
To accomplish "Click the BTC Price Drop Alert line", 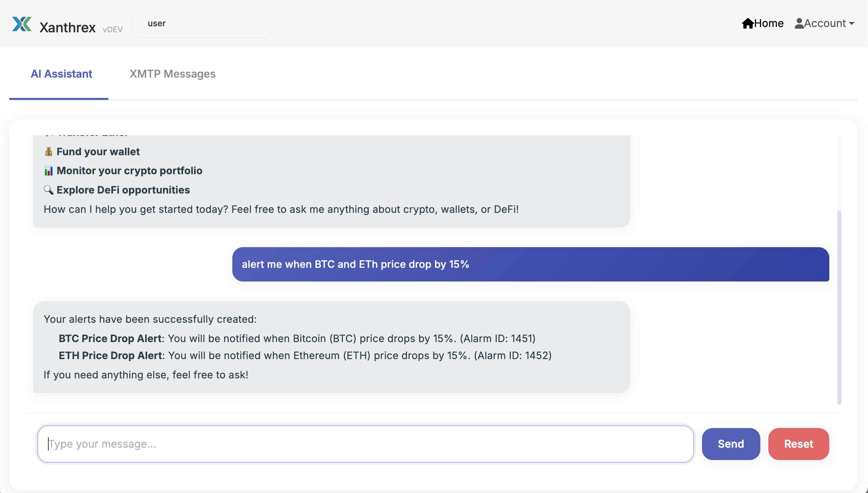I will [297, 338].
